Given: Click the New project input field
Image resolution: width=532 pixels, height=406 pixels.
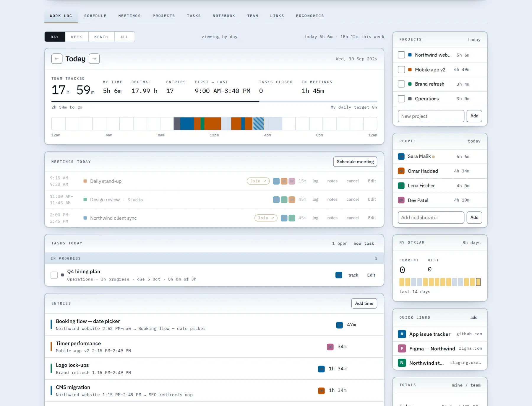Looking at the screenshot, I should pos(431,116).
